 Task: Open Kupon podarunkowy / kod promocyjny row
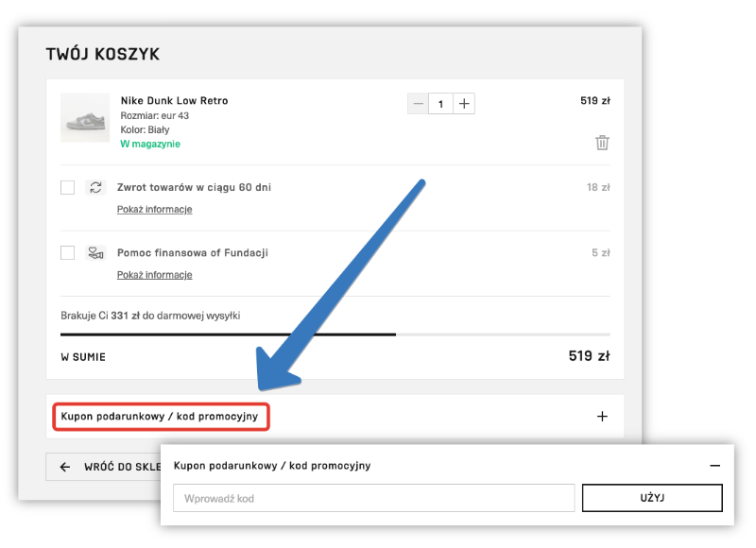tap(160, 416)
